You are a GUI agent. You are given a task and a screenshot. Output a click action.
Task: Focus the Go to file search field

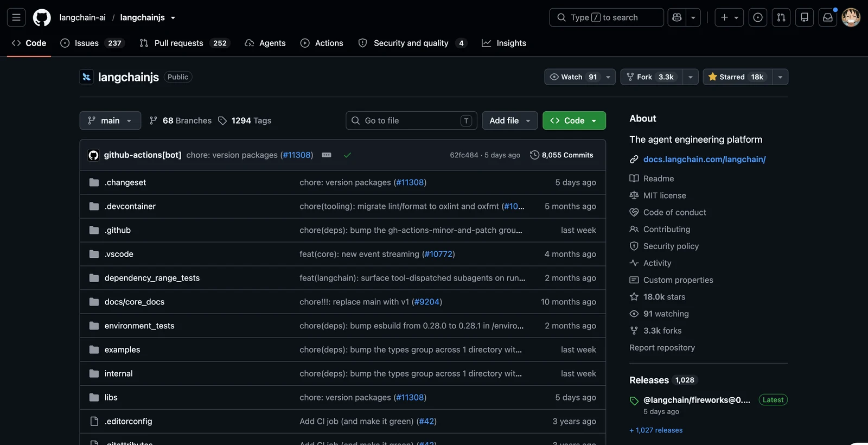pos(411,120)
